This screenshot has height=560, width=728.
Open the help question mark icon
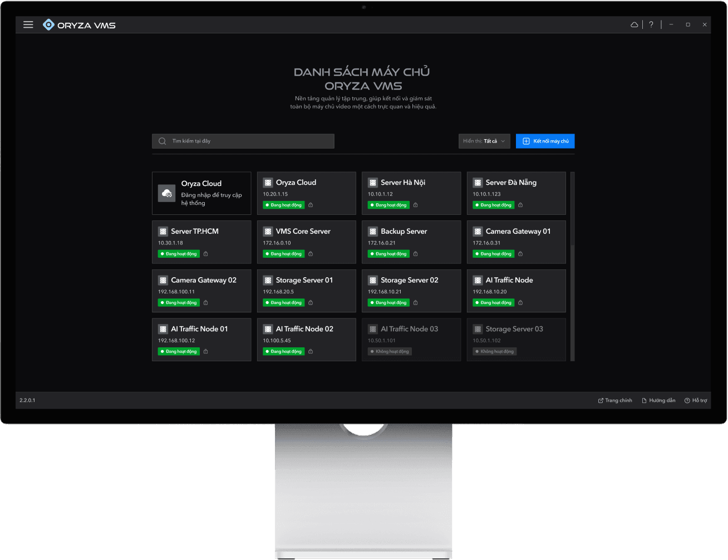point(651,24)
